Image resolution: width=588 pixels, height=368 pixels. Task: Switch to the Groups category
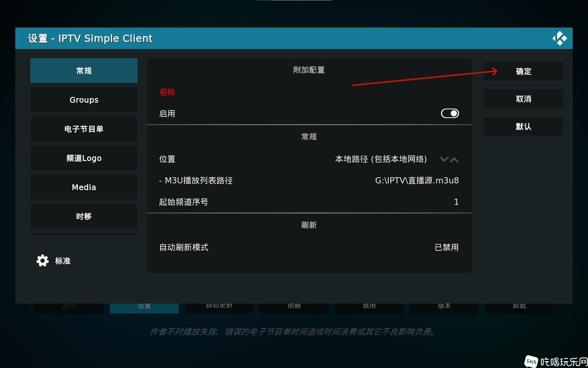(84, 100)
